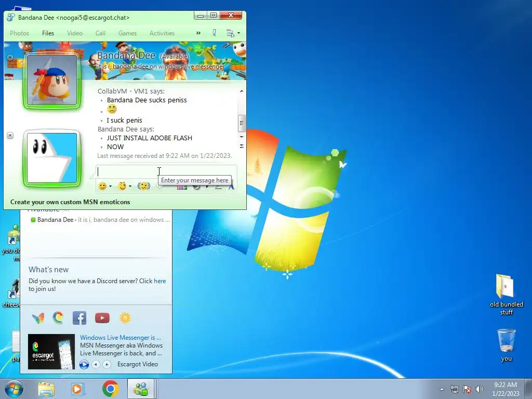Click Bandana Dee's avatar picture
532x399 pixels.
[x=51, y=81]
